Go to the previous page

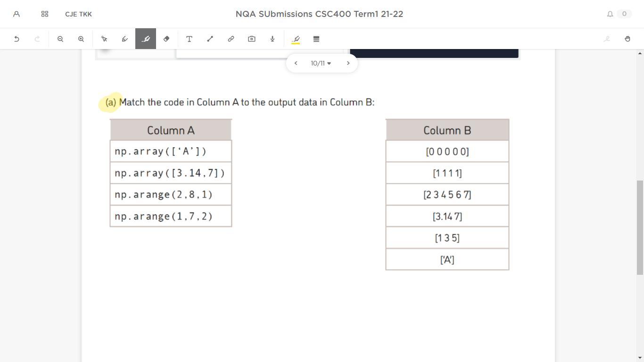point(296,63)
